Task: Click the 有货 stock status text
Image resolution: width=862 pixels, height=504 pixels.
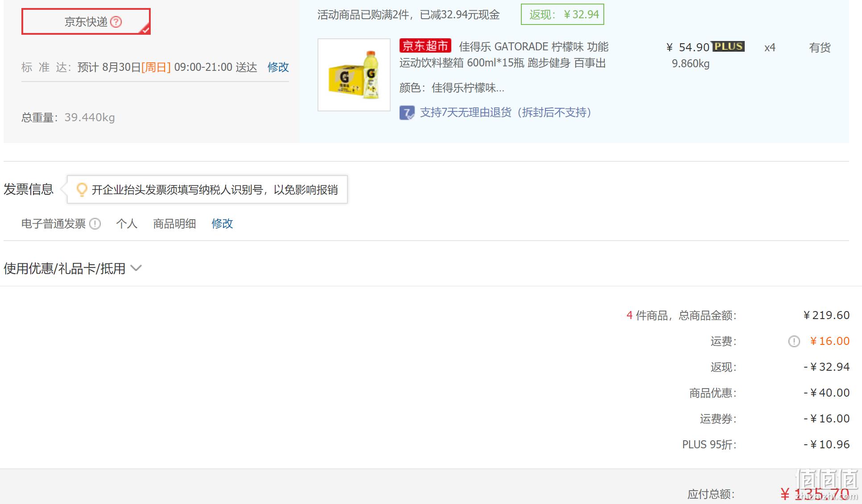Action: pos(820,48)
